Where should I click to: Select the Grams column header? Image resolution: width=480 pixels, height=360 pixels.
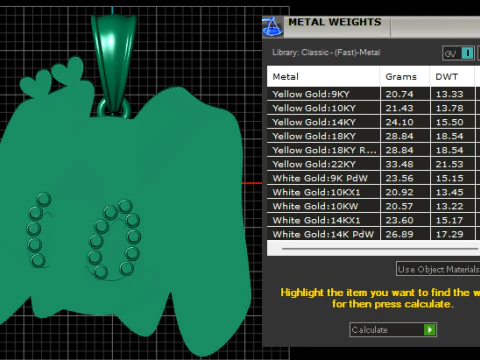(405, 77)
